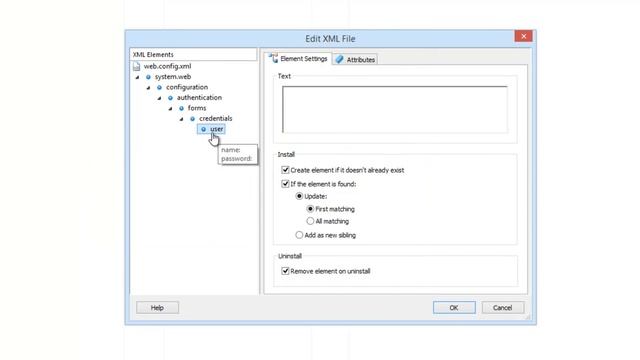This screenshot has width=640, height=360.
Task: Toggle Create element if it doesn't already exist
Action: [285, 170]
